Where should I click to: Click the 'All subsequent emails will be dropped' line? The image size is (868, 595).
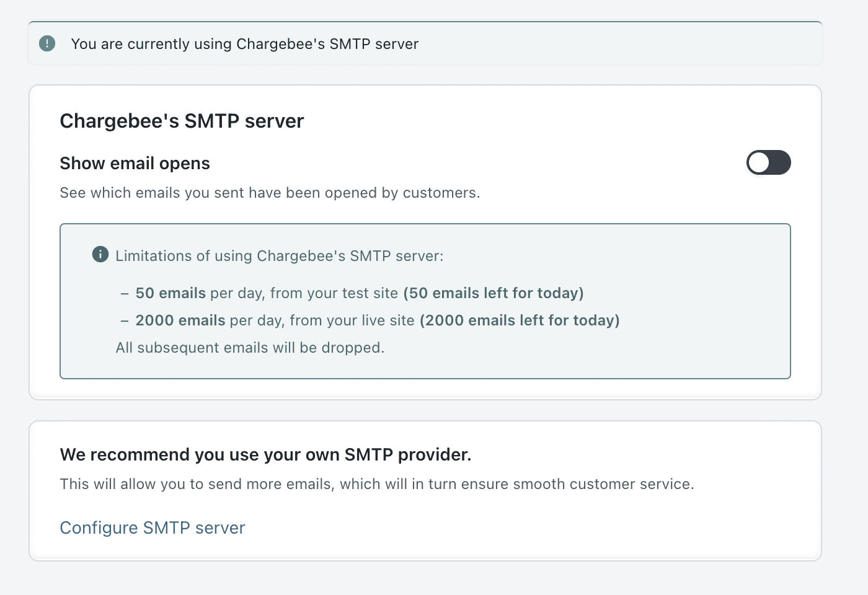click(250, 347)
